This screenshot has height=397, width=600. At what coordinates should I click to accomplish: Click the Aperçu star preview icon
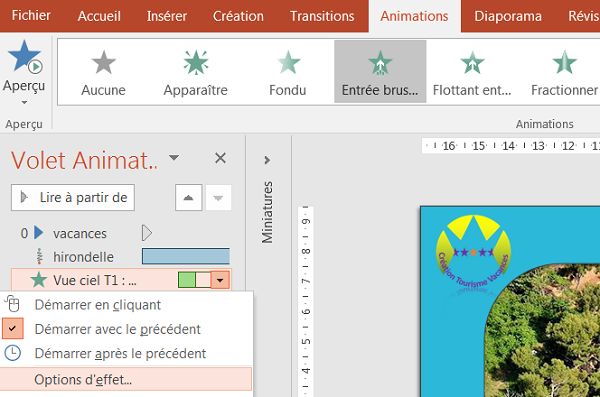[24, 57]
